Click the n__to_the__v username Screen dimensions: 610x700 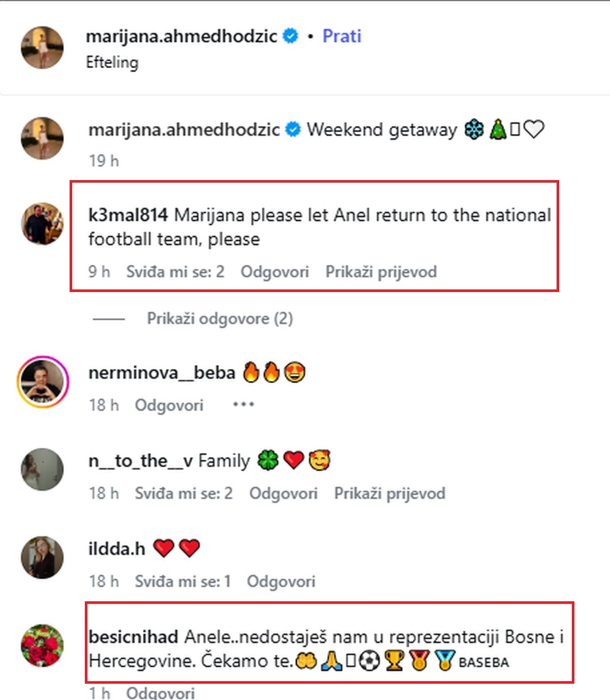(x=140, y=461)
